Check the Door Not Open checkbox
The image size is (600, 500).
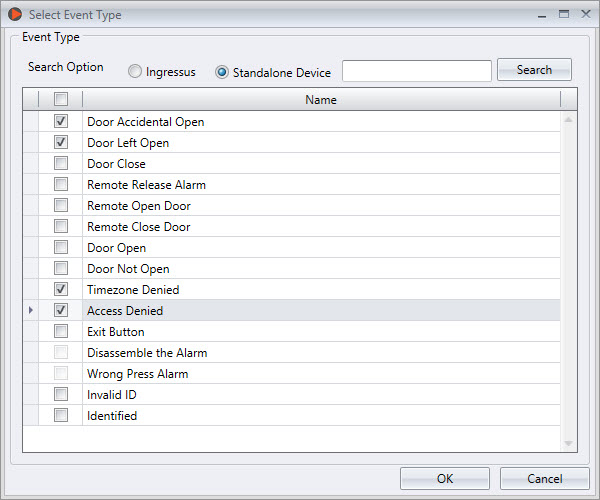61,268
